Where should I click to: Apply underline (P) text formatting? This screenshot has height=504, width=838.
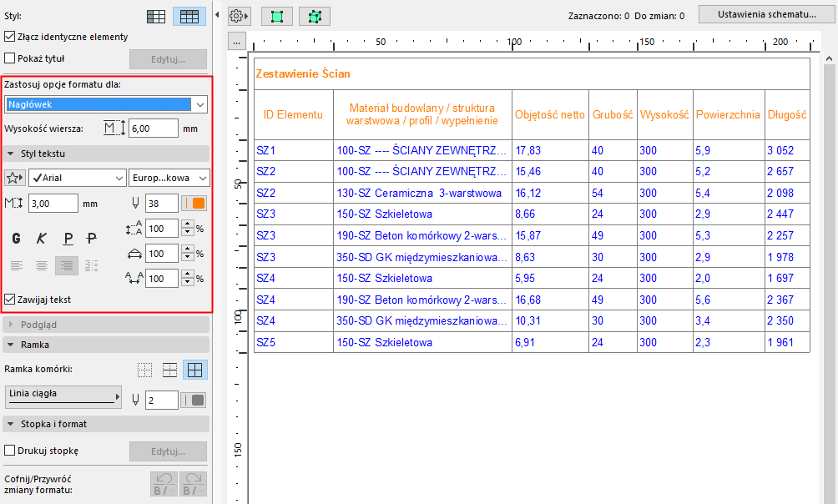pos(68,238)
